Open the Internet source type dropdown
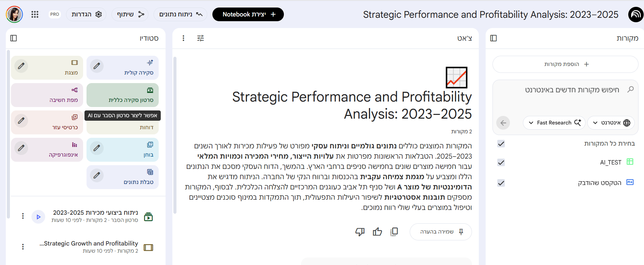The height and width of the screenshot is (265, 644). click(611, 123)
